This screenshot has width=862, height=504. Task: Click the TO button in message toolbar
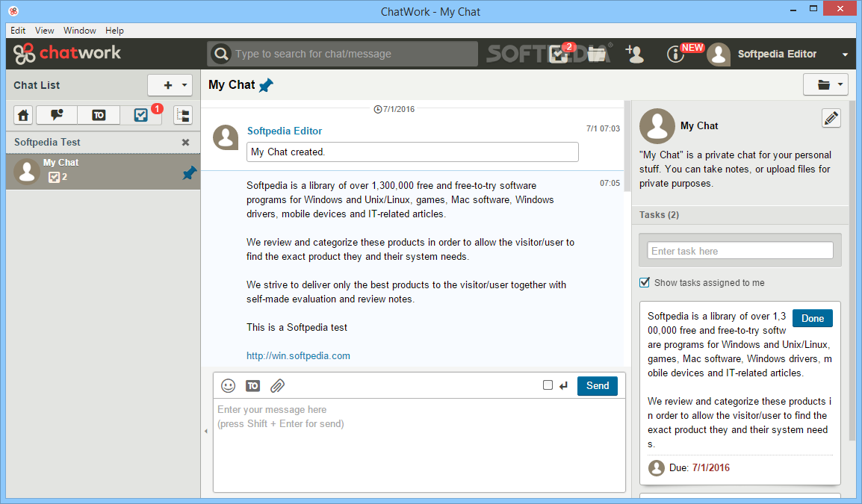coord(253,386)
